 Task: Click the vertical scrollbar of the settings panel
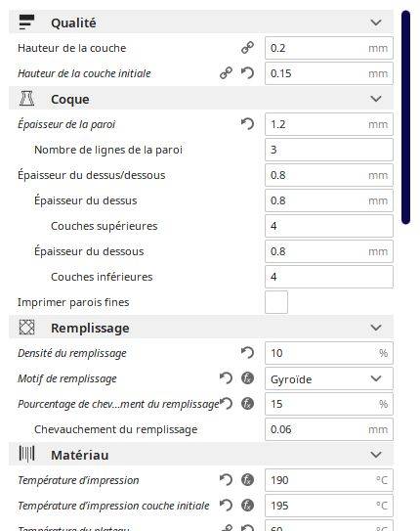tap(405, 117)
